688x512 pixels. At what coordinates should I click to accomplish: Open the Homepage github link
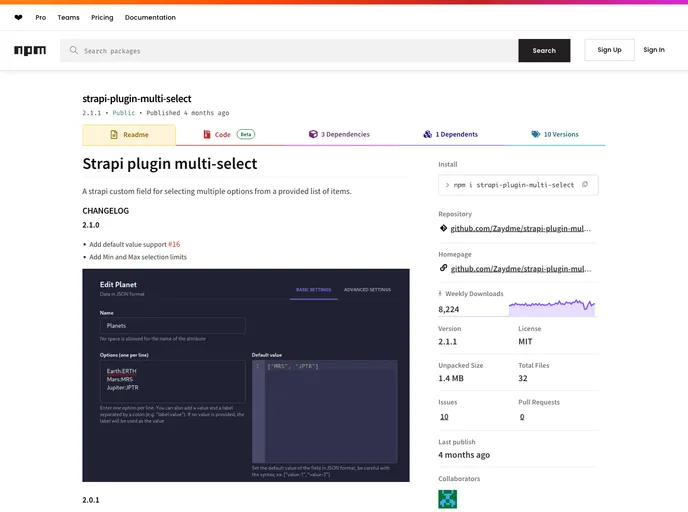[520, 269]
